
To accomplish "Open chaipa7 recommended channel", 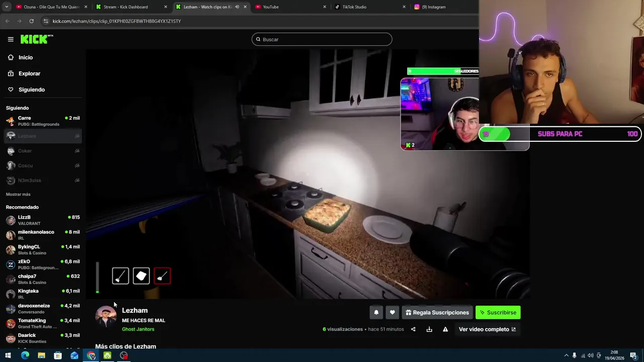I will click(x=43, y=279).
